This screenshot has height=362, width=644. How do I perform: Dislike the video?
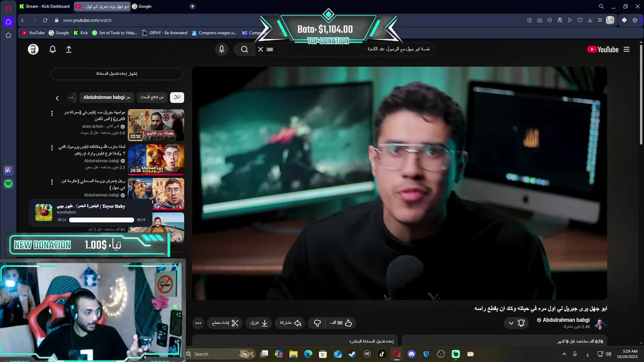317,323
